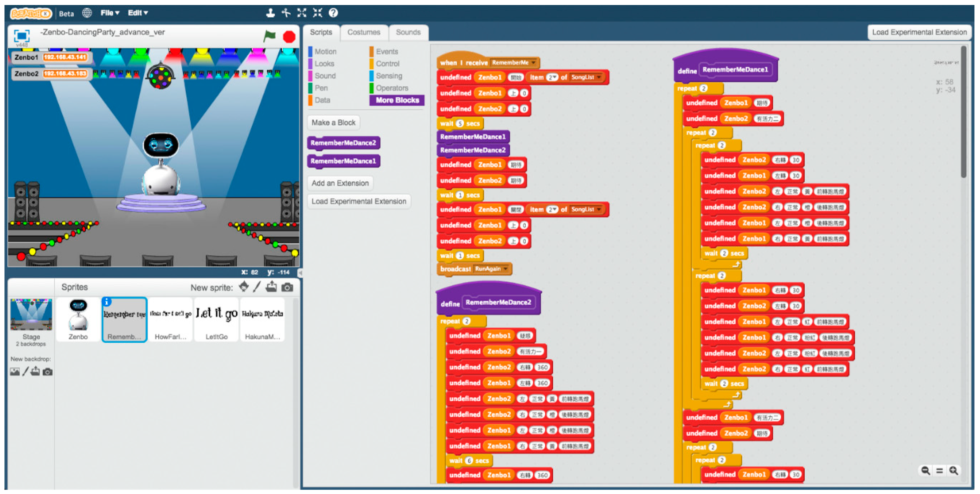Select the Shrink sprite tool
This screenshot has width=980, height=494.
[317, 13]
